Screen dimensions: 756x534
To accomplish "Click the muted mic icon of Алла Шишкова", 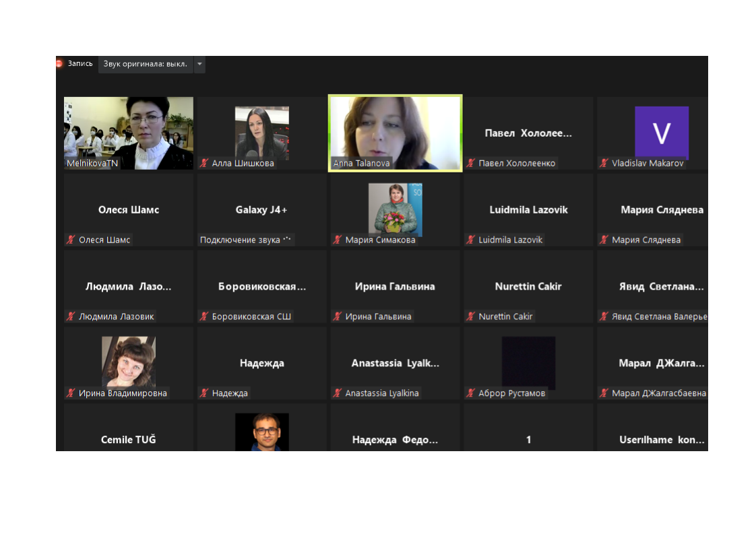I will tap(204, 163).
